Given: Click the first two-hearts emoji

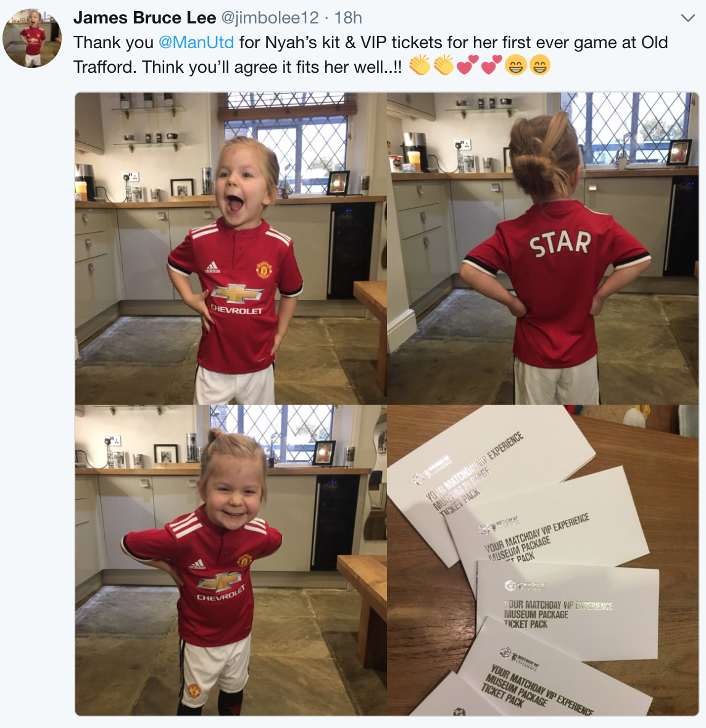Looking at the screenshot, I should [x=467, y=65].
